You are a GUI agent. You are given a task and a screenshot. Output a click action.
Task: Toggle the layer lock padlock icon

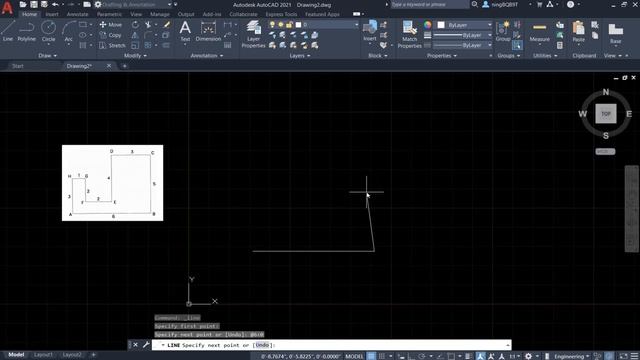click(289, 25)
